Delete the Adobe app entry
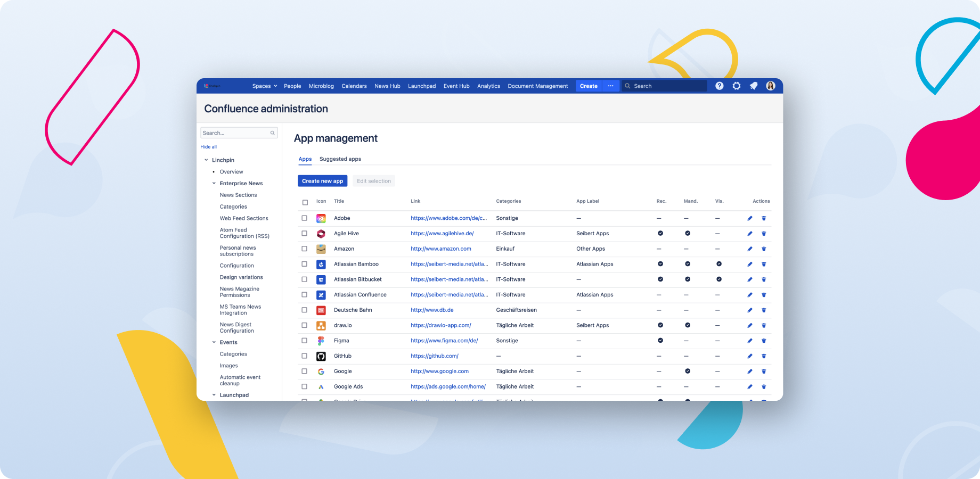This screenshot has width=980, height=479. tap(764, 218)
